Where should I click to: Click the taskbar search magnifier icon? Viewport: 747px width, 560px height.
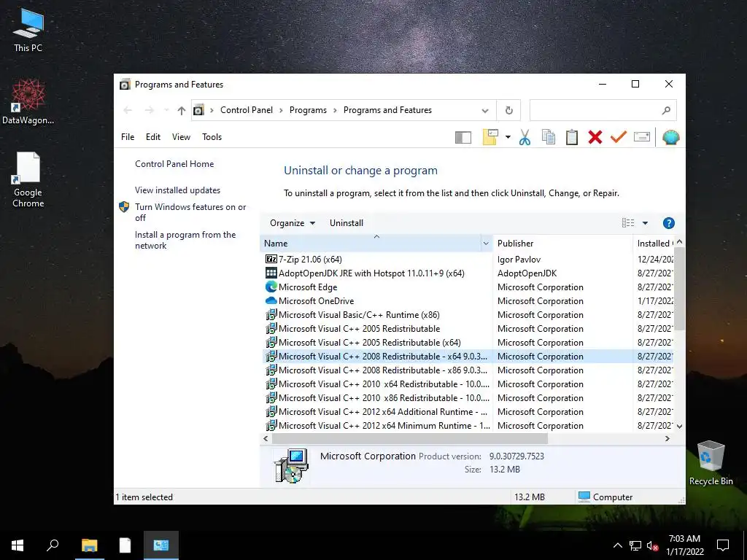click(53, 545)
